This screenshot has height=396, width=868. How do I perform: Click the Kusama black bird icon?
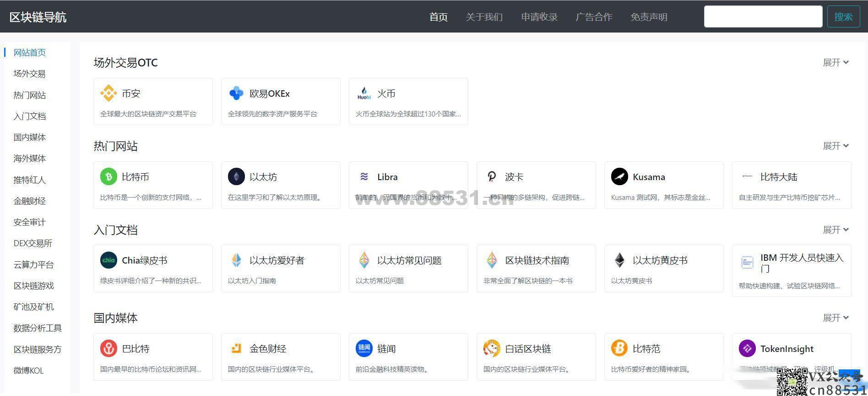(x=619, y=177)
